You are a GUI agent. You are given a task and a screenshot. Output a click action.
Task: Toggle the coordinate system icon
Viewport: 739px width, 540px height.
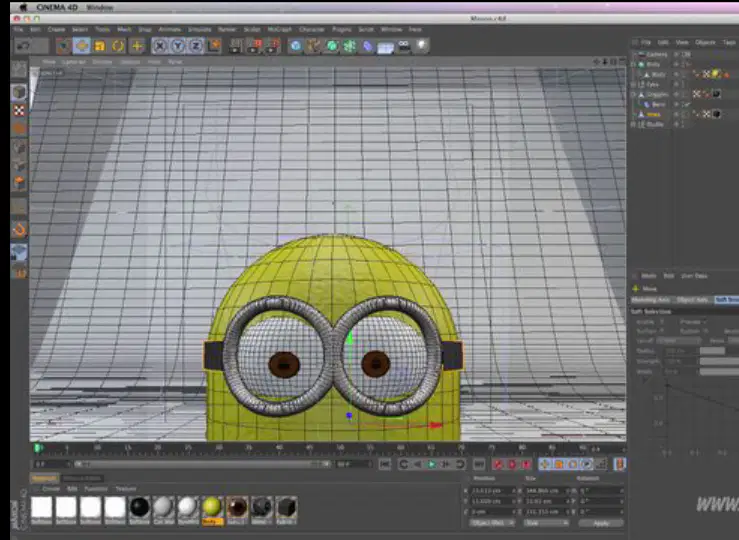tap(214, 46)
